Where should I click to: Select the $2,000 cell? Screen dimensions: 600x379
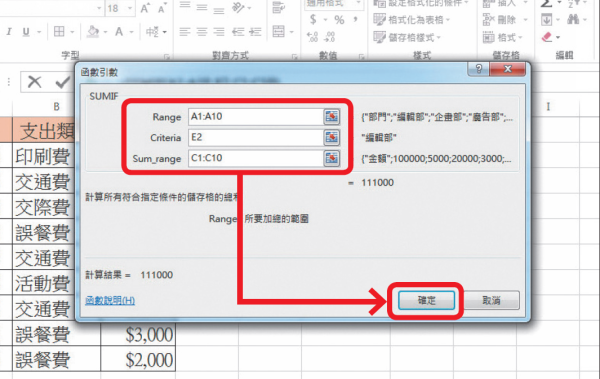pos(138,359)
